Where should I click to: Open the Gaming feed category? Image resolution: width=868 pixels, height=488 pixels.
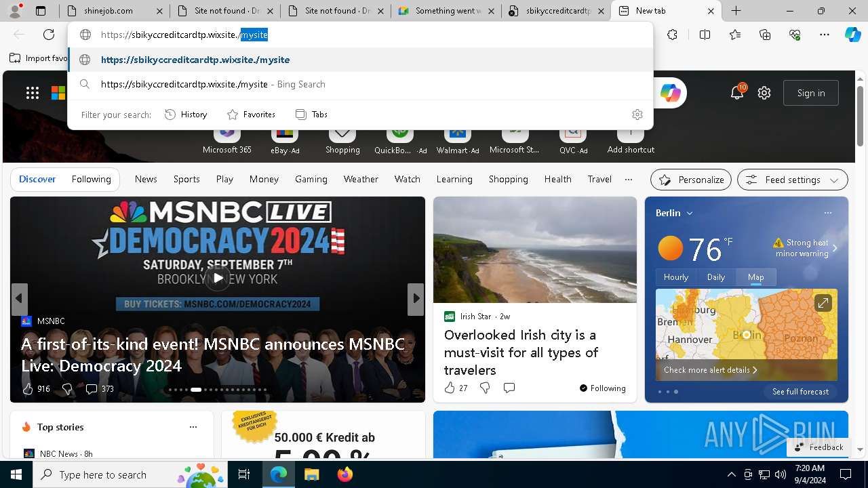[311, 179]
